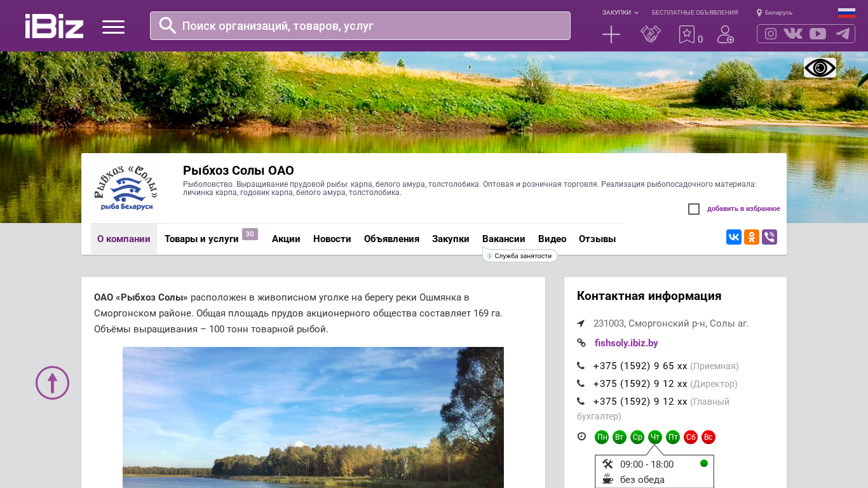Click the Служба занятости tooltip label

[x=520, y=255]
